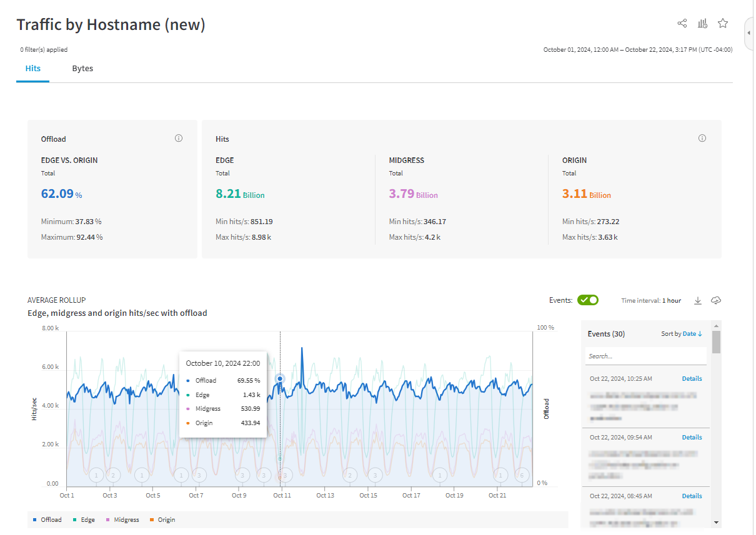Image resolution: width=756 pixels, height=535 pixels.
Task: Click the event marker labeled 6
Action: coord(522,475)
